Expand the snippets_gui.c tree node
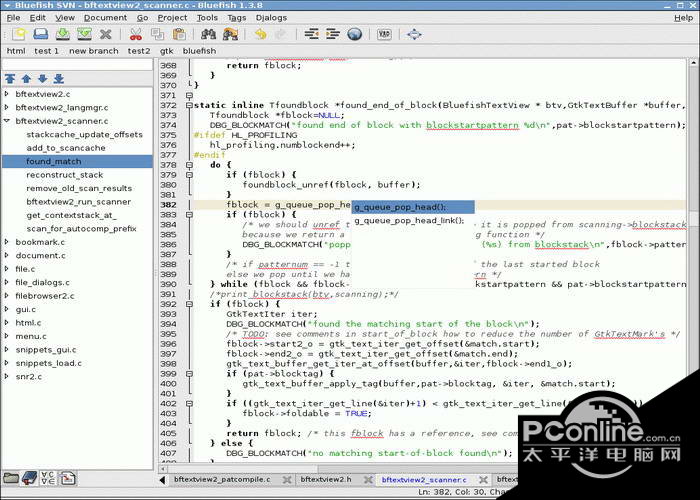Image resolution: width=700 pixels, height=500 pixels. click(x=8, y=350)
